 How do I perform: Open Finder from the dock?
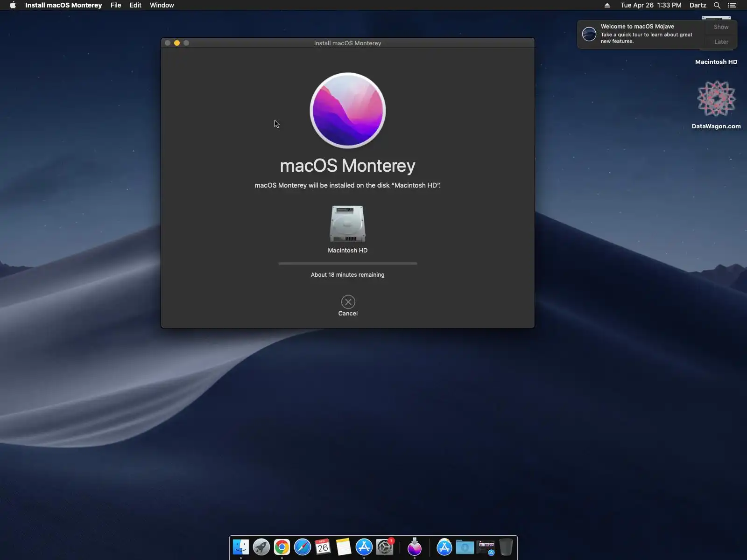241,547
